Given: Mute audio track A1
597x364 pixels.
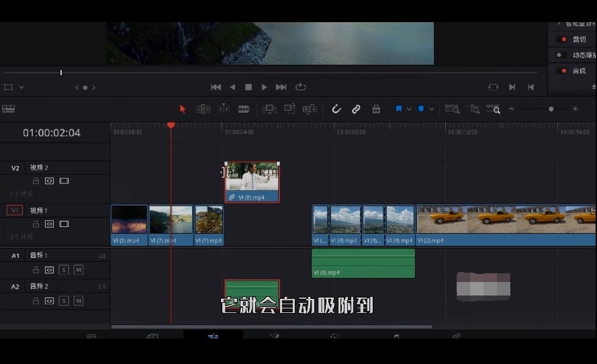Looking at the screenshot, I should point(78,270).
